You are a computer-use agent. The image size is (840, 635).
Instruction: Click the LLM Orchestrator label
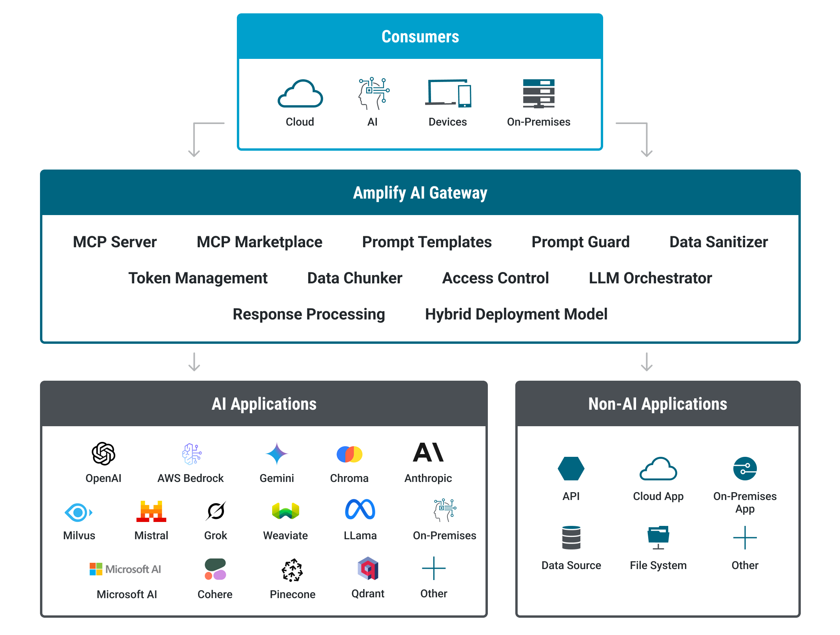tap(650, 278)
